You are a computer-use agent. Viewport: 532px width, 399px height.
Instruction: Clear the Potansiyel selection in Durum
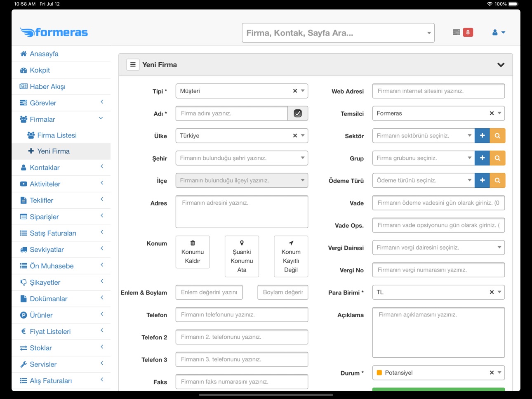tap(492, 373)
